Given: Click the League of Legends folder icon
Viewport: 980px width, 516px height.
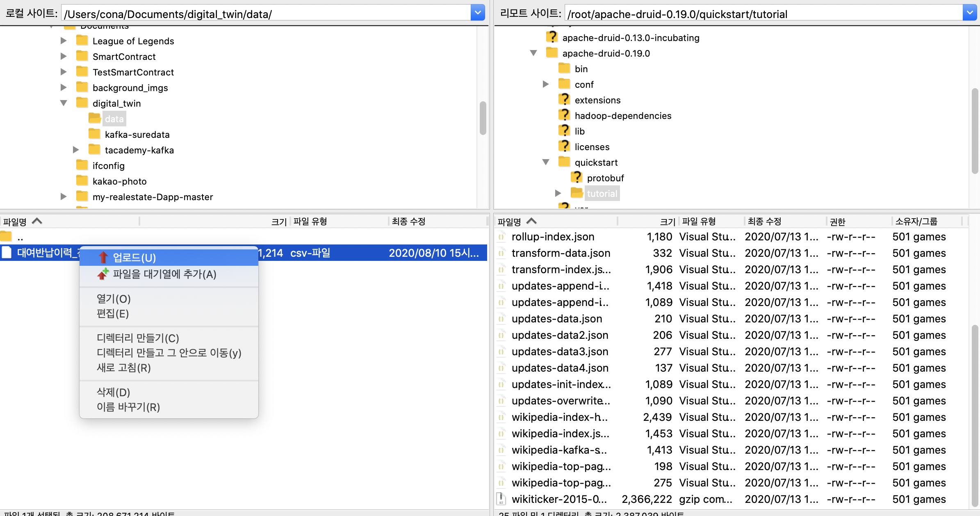Looking at the screenshot, I should pos(82,41).
